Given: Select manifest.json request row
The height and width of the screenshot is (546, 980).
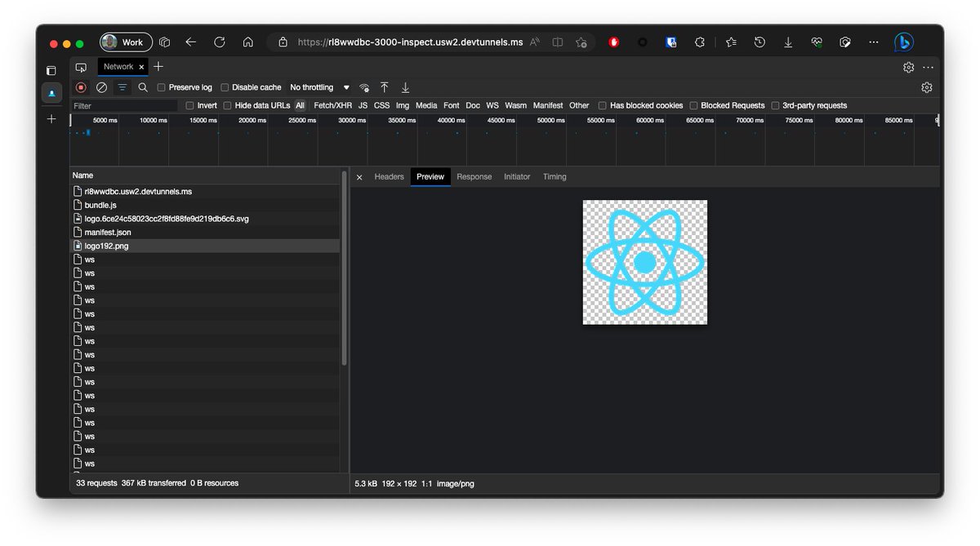Looking at the screenshot, I should click(204, 232).
